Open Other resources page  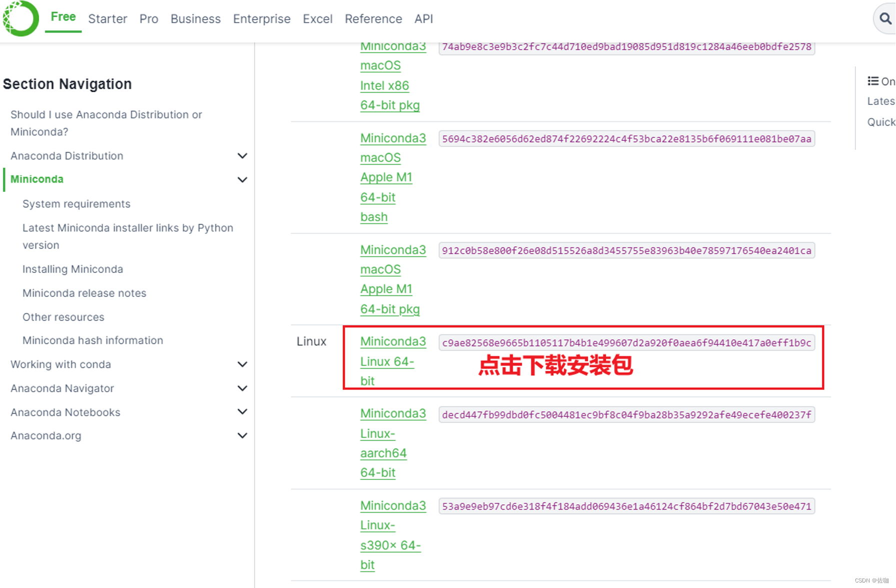(x=63, y=317)
